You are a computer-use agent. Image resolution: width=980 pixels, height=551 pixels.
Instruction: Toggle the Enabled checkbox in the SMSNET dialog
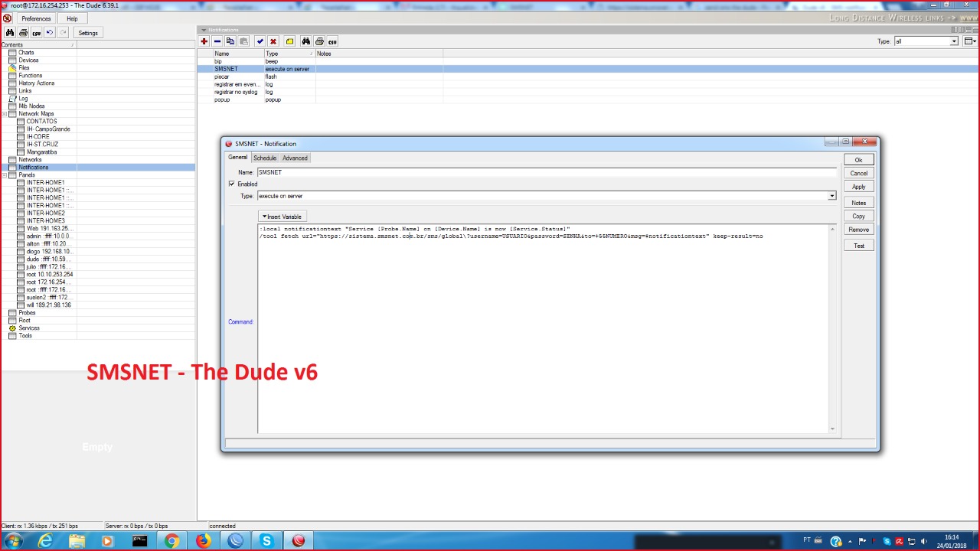(x=232, y=184)
